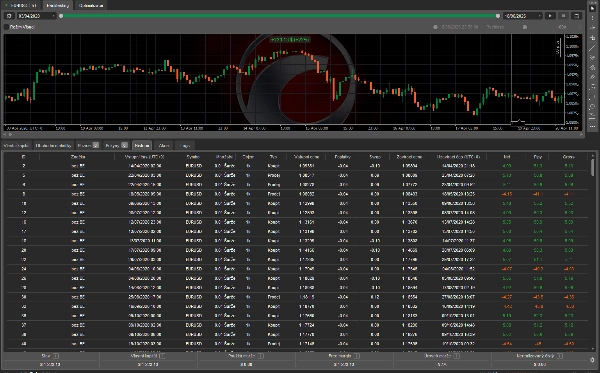Screen dimensions: 600x373
Task: Sort history table by the Symbol column header
Action: pyautogui.click(x=193, y=157)
